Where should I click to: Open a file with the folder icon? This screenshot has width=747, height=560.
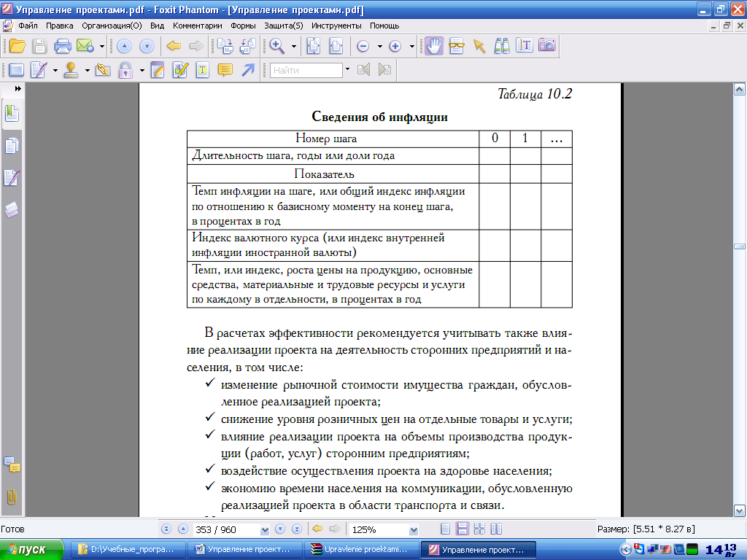pyautogui.click(x=18, y=46)
